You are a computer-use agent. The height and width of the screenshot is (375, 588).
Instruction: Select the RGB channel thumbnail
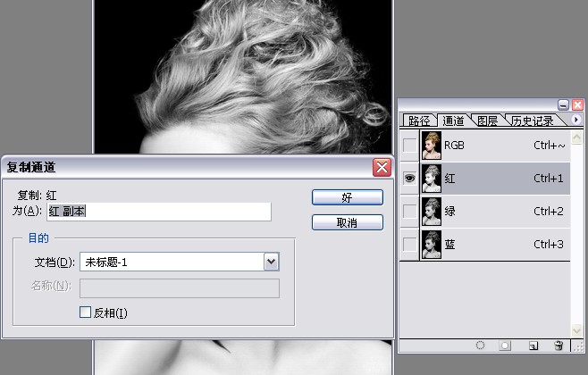click(x=432, y=146)
